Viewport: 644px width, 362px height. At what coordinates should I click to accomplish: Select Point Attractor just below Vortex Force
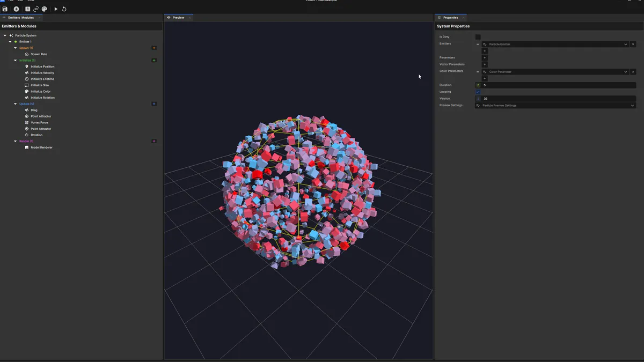click(41, 129)
